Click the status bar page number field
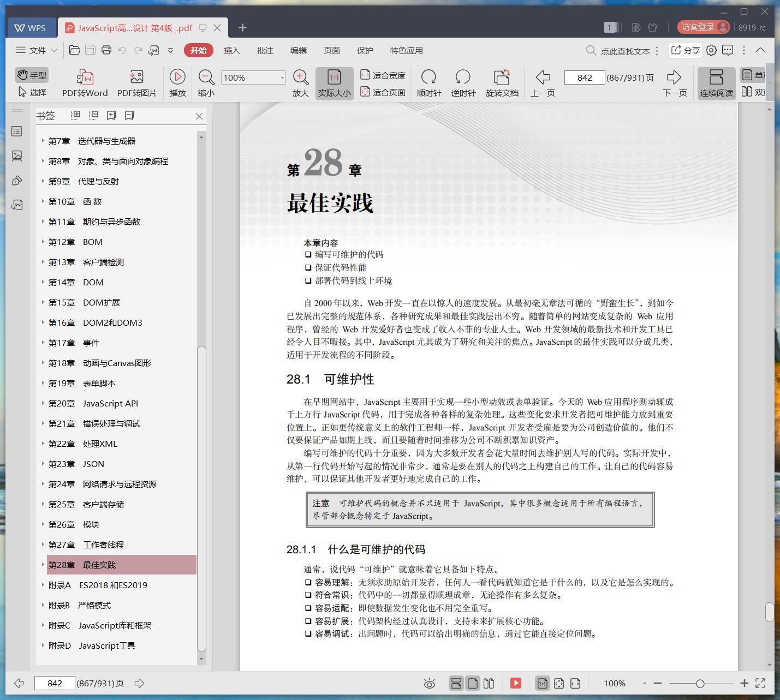 (x=55, y=683)
